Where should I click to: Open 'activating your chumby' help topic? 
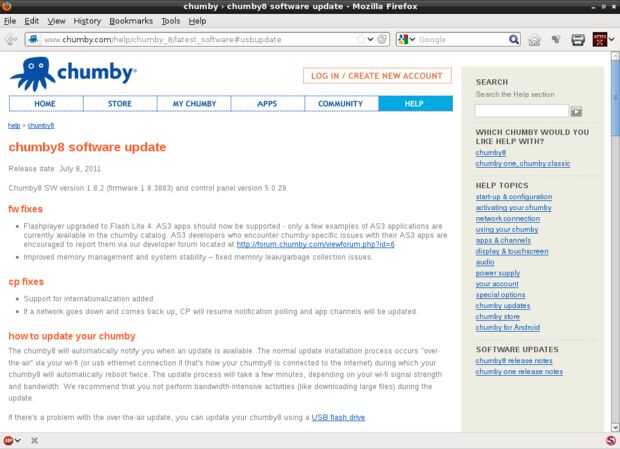[513, 208]
